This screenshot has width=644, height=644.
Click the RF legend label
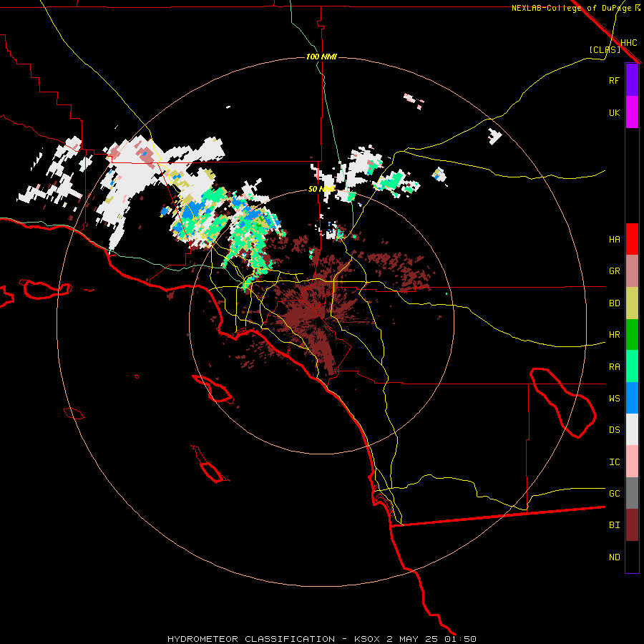coord(614,80)
